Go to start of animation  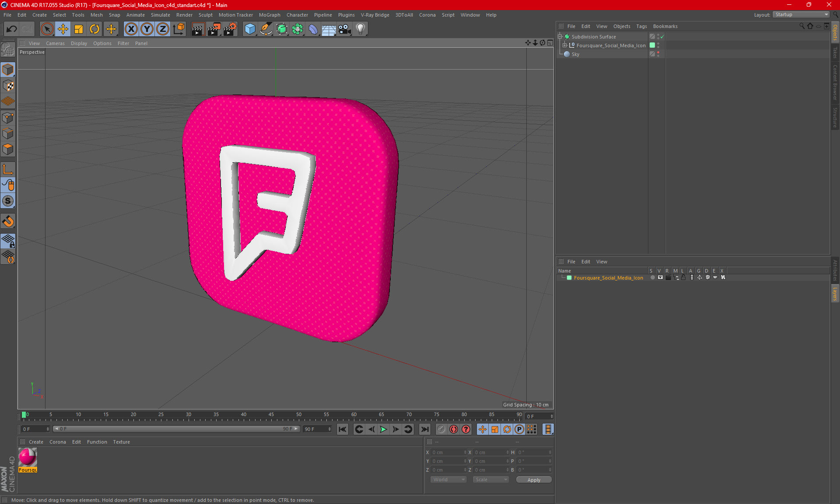click(343, 429)
